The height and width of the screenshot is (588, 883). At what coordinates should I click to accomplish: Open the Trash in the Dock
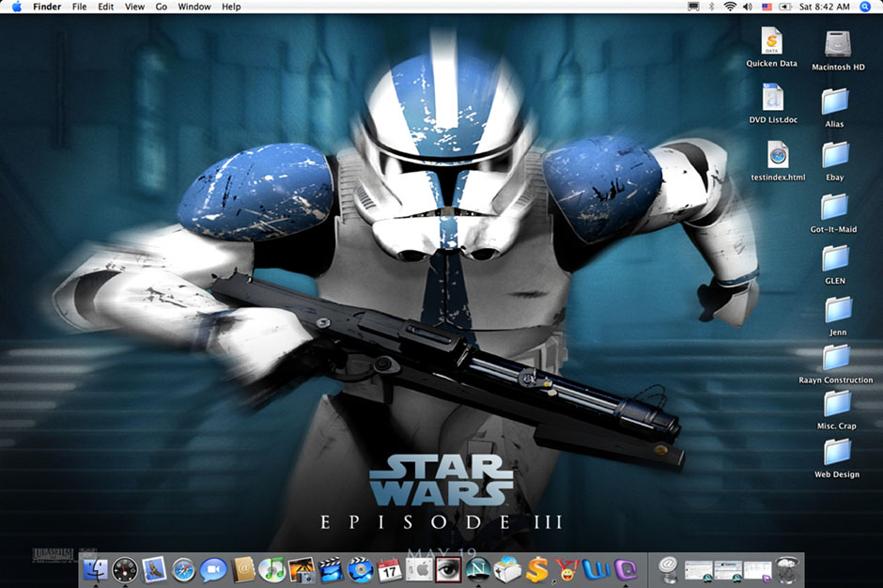click(x=786, y=570)
